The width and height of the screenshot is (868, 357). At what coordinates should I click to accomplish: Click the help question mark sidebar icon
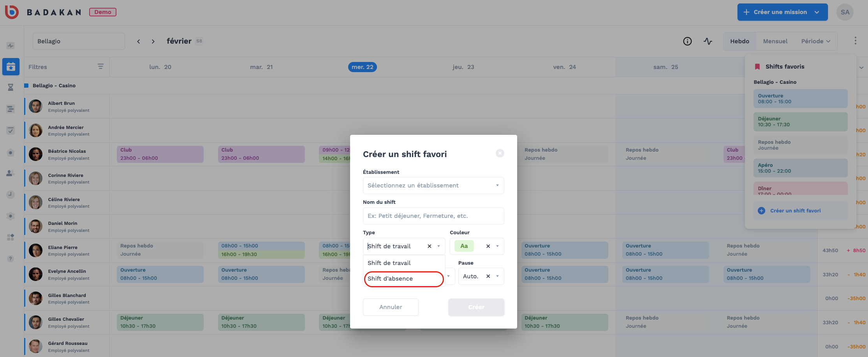11,259
